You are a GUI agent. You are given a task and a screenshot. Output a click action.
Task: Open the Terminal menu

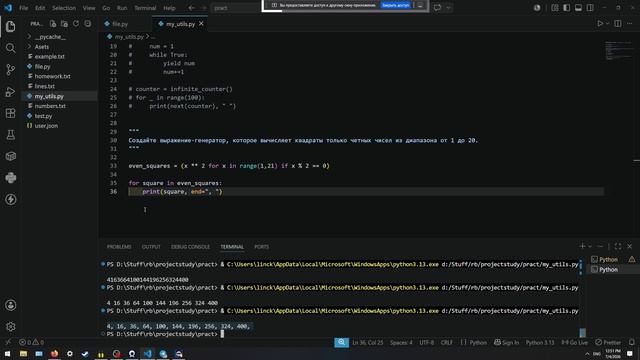point(145,8)
